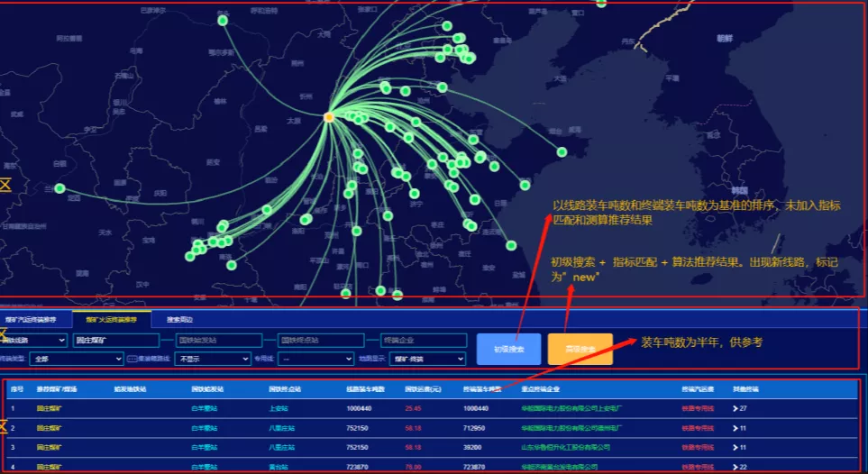Open the 集装箱路线 dropdown showing 不显示
This screenshot has width=868, height=474.
(213, 359)
